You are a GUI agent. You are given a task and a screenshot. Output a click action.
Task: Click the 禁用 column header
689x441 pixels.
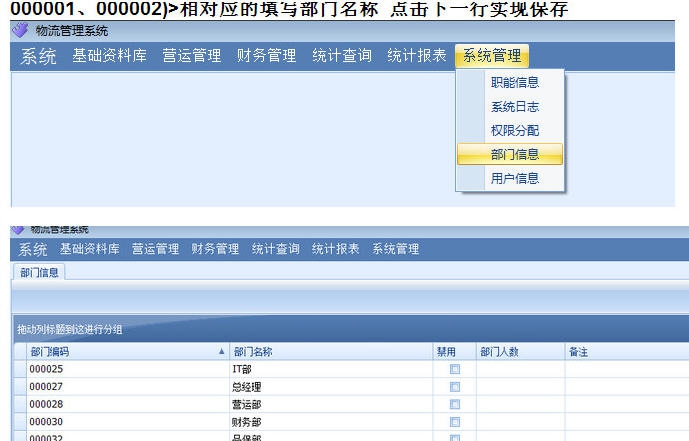pyautogui.click(x=454, y=352)
